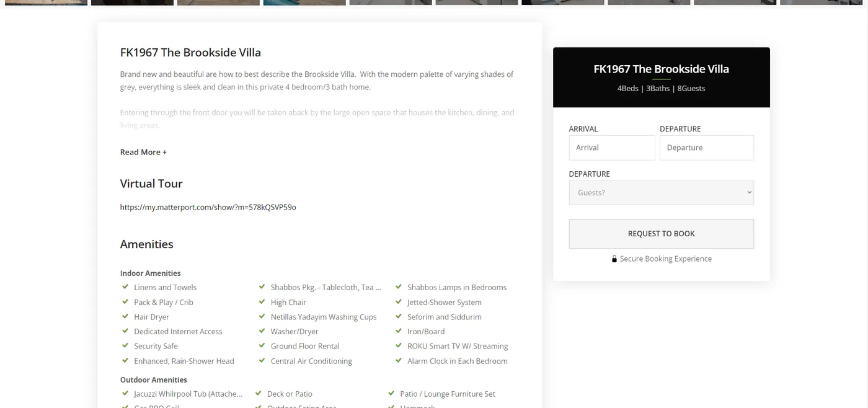Click the Linens and Towels amenity text
This screenshot has width=868, height=408.
[166, 287]
